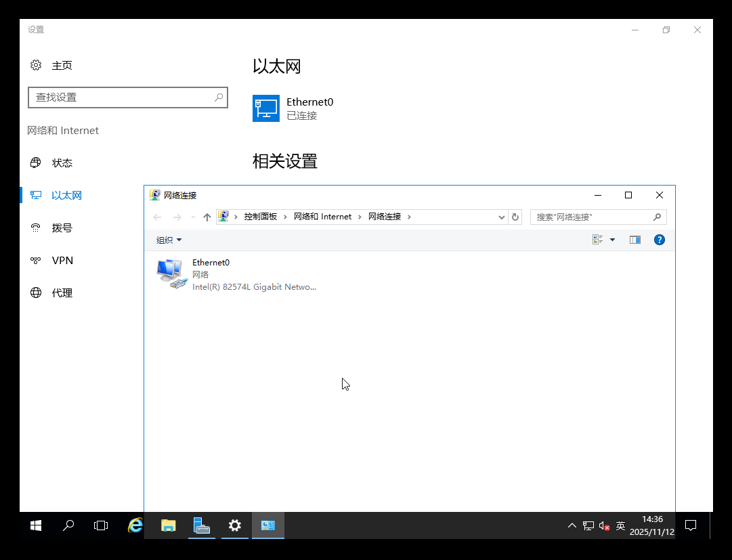Click the muted volume tray icon
The width and height of the screenshot is (732, 560).
point(604,526)
